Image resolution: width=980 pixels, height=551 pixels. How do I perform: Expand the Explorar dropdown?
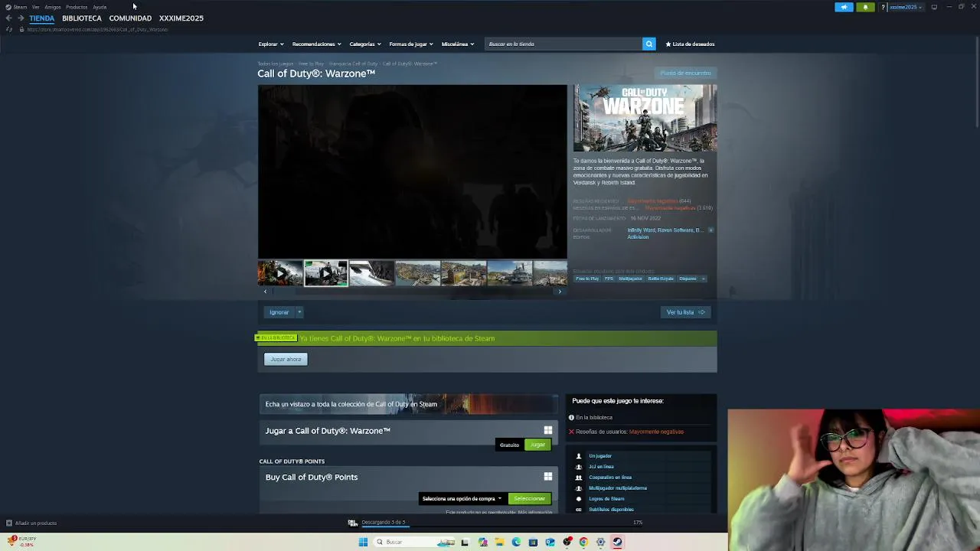point(271,44)
